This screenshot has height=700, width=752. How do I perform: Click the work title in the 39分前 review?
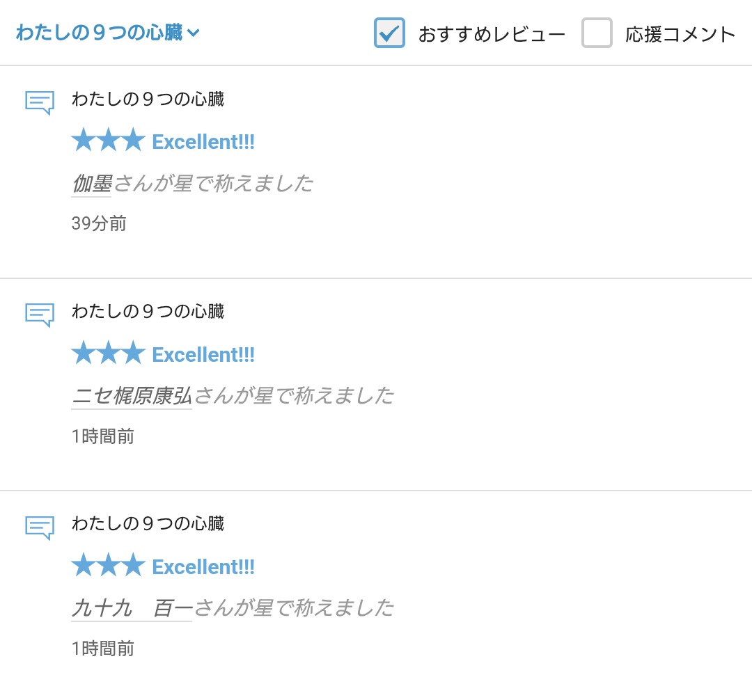148,100
